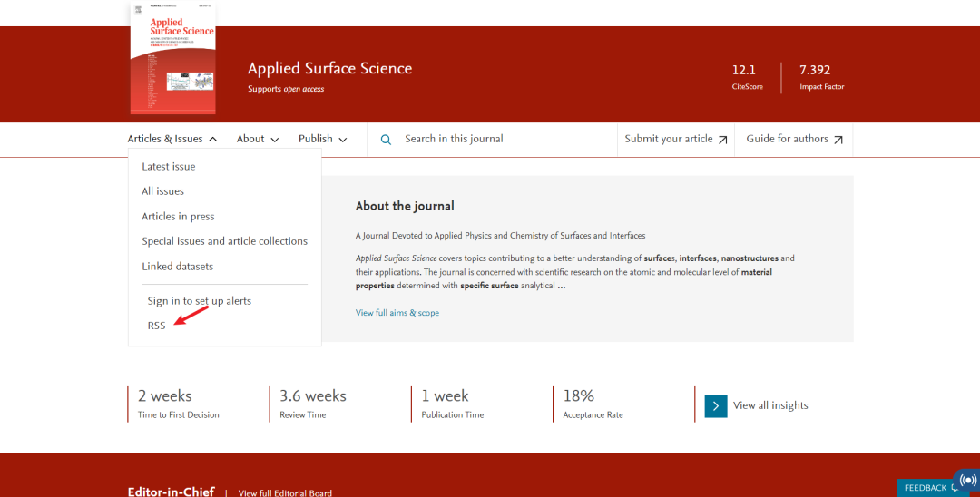Select Latest issue from the menu
Screen dimensions: 980x497
pos(168,167)
